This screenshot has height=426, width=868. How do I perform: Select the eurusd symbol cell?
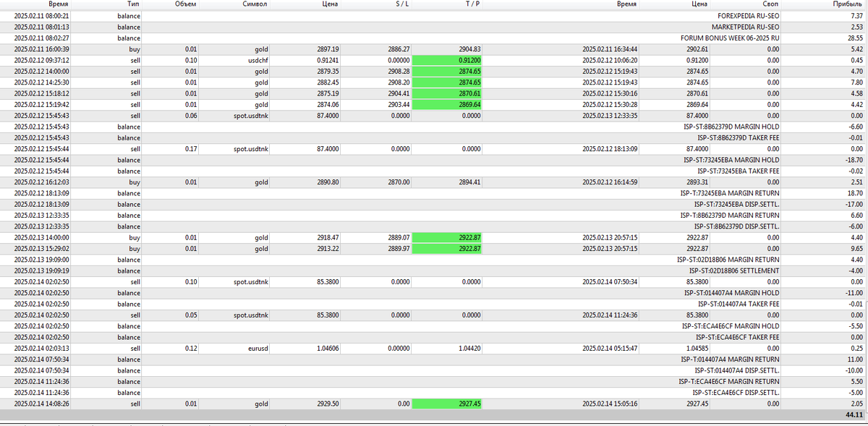259,348
